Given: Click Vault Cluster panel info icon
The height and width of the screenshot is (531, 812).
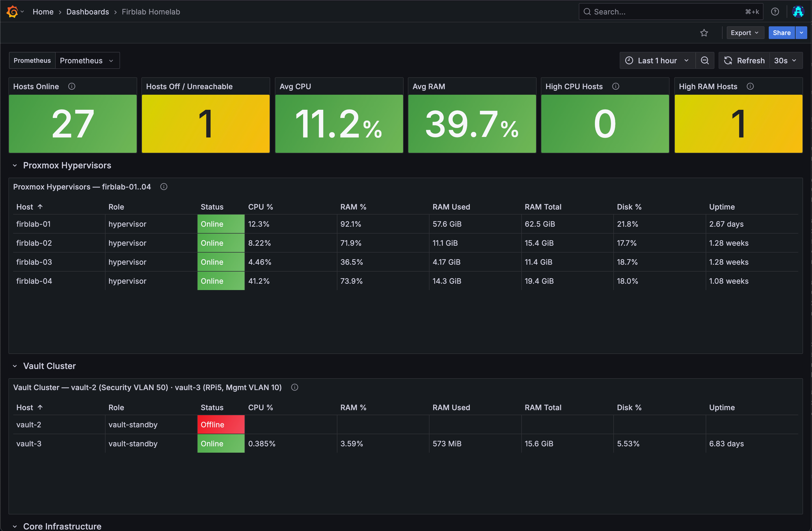Looking at the screenshot, I should [x=295, y=388].
